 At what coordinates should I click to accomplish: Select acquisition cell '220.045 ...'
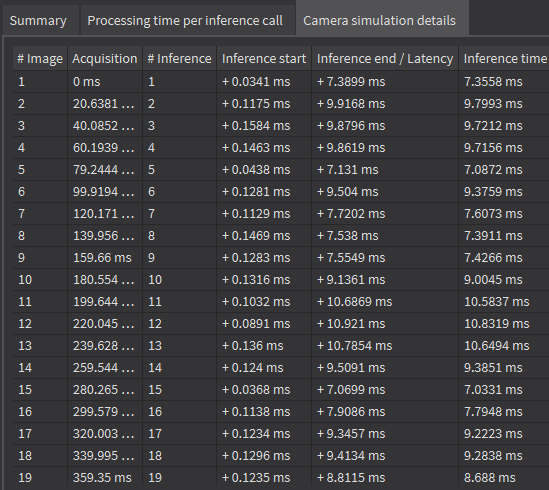tap(105, 324)
